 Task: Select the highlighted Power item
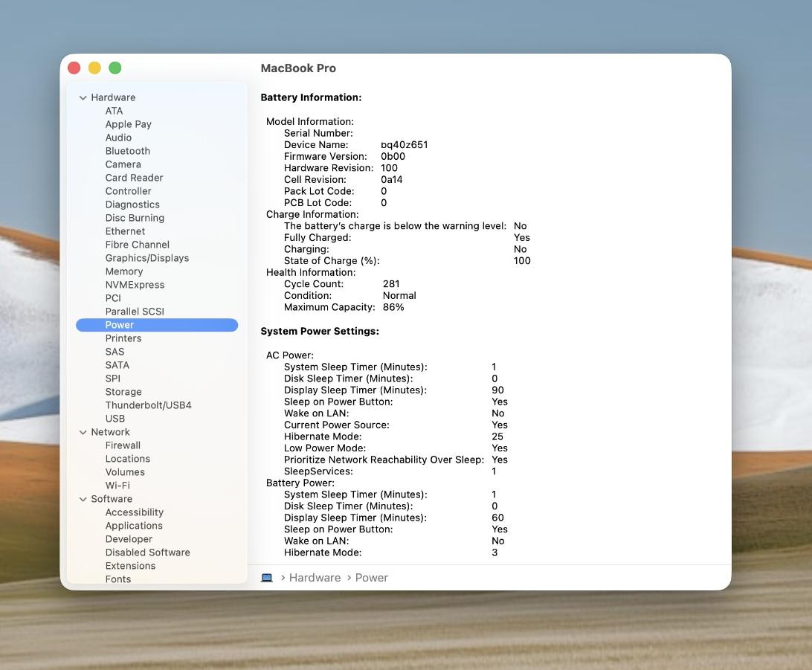coord(120,325)
